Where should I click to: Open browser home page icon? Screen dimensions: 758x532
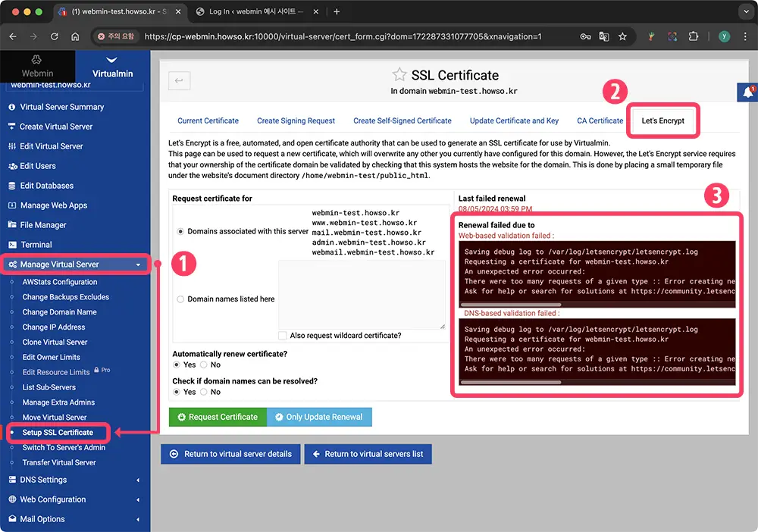tap(75, 36)
